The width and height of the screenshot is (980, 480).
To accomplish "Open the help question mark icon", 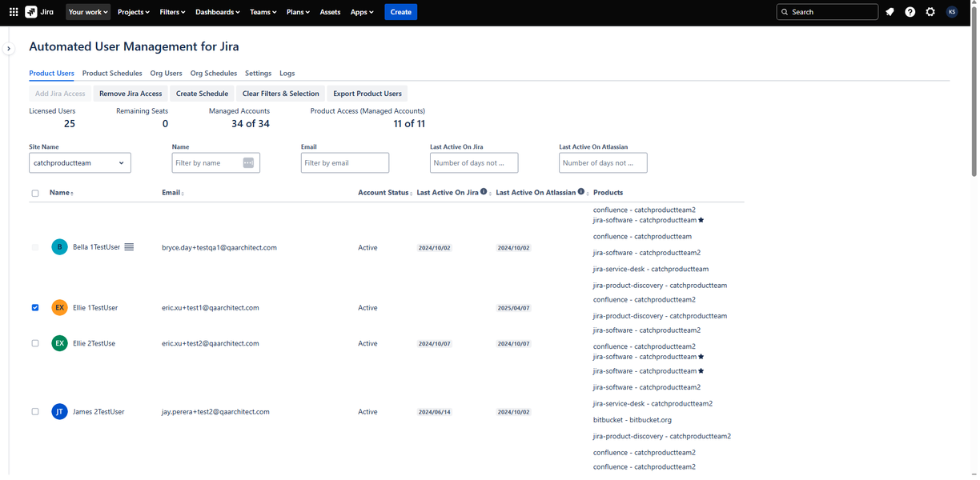I will click(x=910, y=12).
